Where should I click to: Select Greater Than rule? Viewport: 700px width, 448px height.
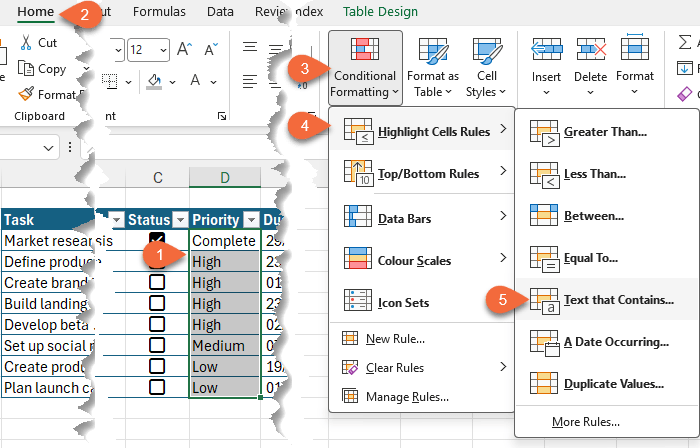pyautogui.click(x=607, y=132)
